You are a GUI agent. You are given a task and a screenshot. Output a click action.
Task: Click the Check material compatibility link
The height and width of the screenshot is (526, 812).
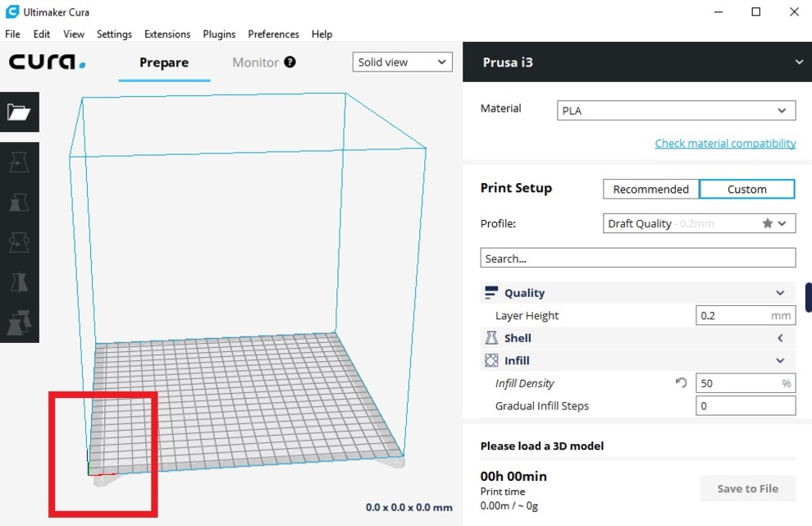pyautogui.click(x=725, y=144)
